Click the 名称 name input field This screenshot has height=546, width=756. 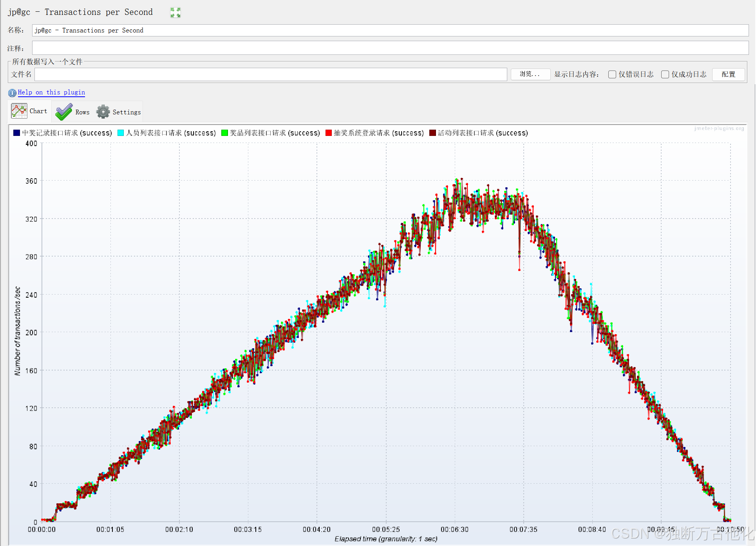pyautogui.click(x=390, y=31)
